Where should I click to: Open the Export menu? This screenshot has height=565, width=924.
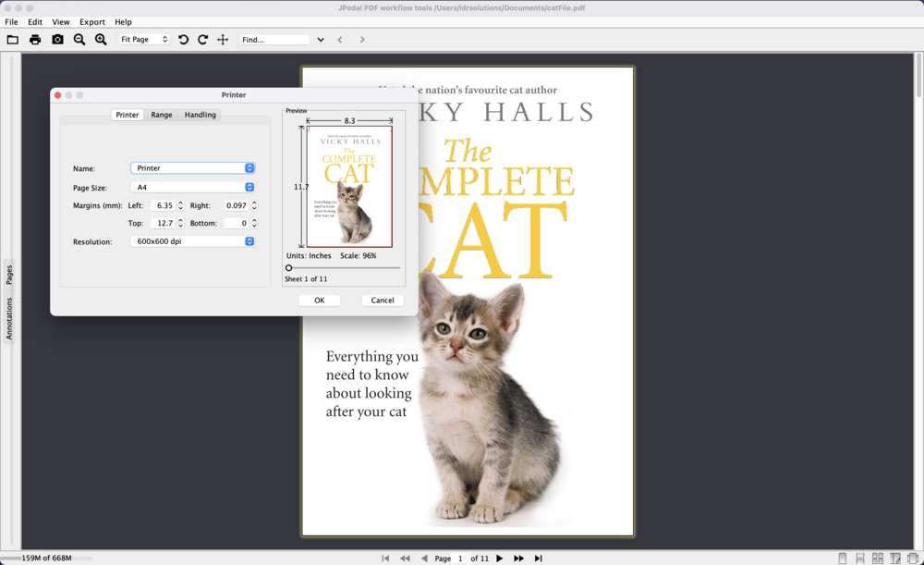92,21
